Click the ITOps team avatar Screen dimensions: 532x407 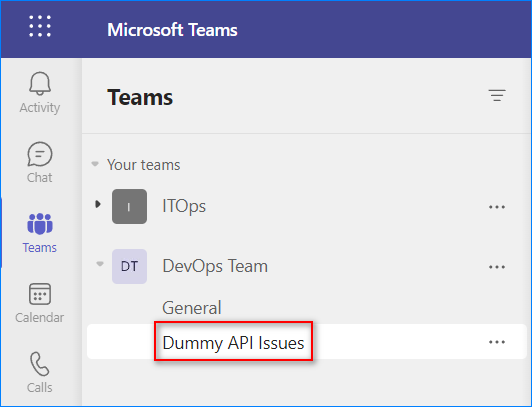point(129,206)
